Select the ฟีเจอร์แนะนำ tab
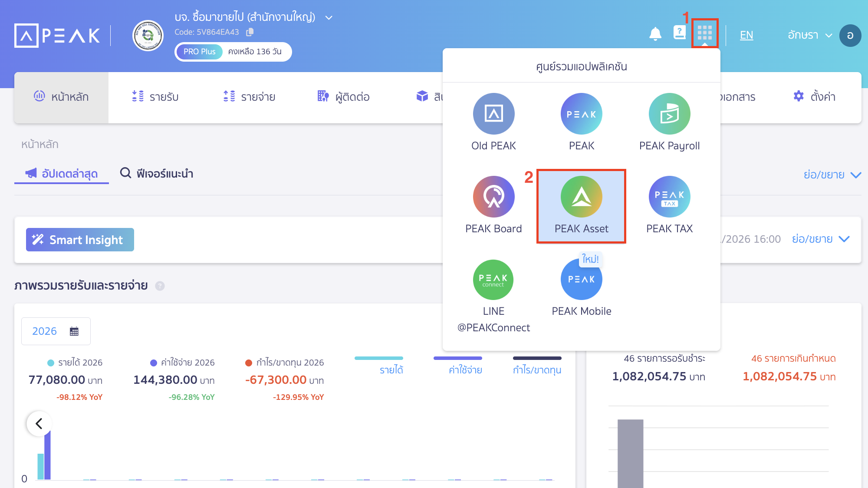 click(156, 174)
